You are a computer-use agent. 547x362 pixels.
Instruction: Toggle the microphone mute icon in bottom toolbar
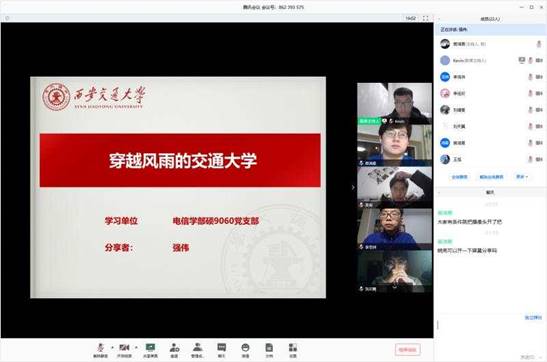point(100,350)
